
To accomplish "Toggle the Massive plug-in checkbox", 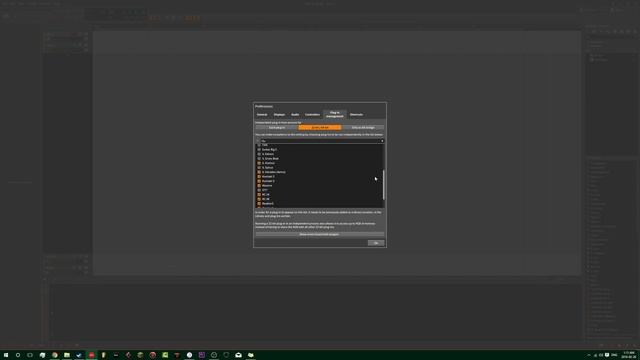I will 259,186.
